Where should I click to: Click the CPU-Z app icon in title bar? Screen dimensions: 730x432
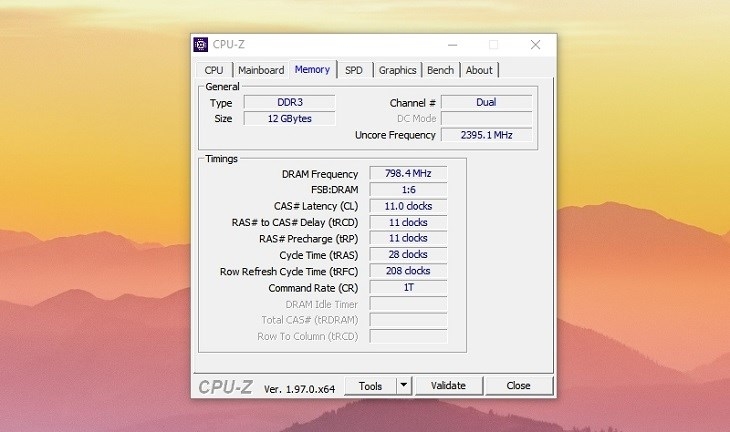202,45
